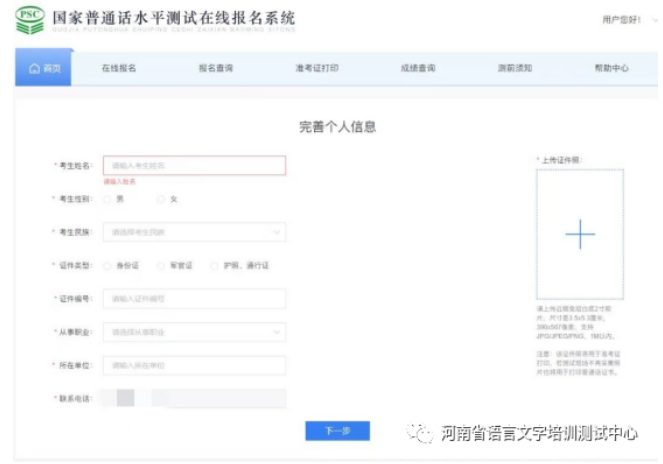Open the 在线报名 tab
Viewport: 663px width, 464px height.
(x=118, y=68)
